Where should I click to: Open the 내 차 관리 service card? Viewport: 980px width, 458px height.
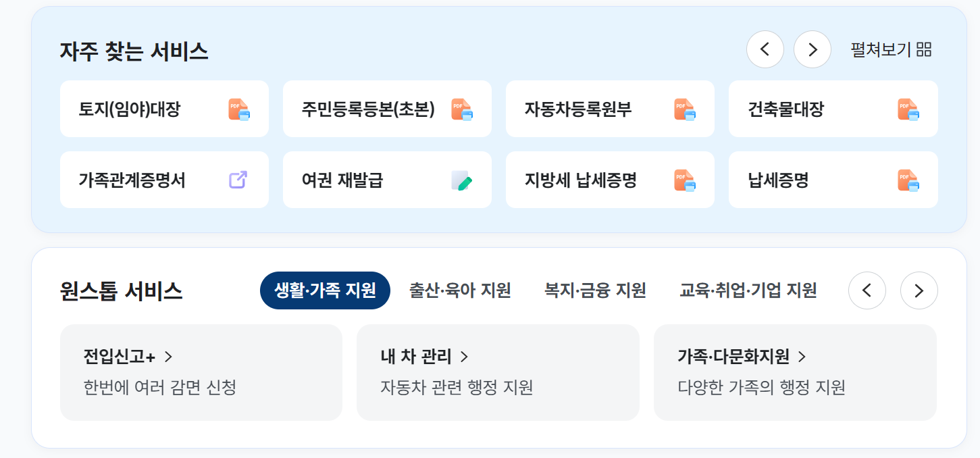pos(498,372)
